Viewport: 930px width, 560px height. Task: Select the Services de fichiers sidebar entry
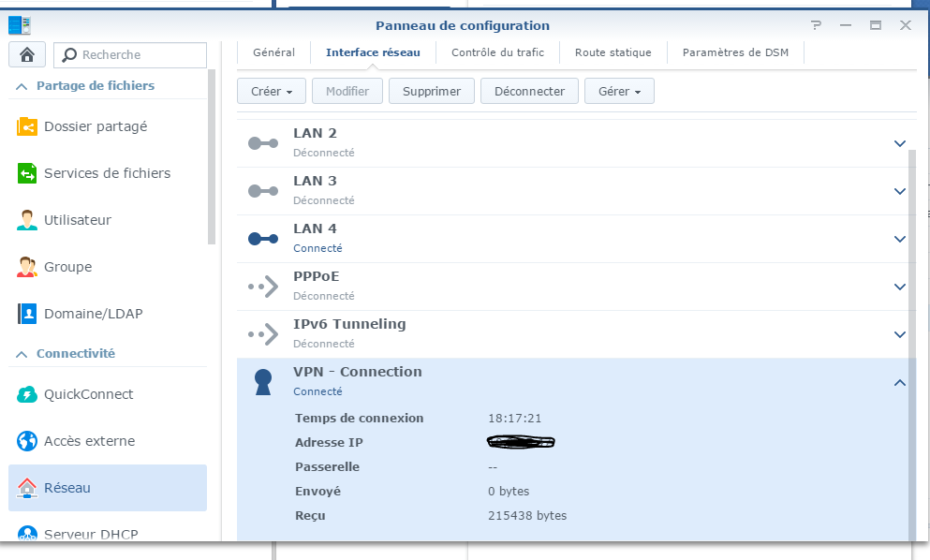108,173
